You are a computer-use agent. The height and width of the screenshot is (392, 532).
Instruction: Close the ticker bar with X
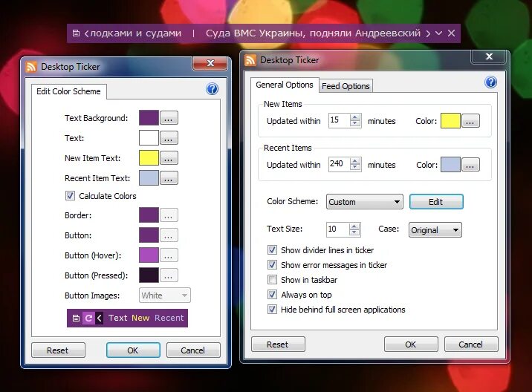(x=451, y=33)
